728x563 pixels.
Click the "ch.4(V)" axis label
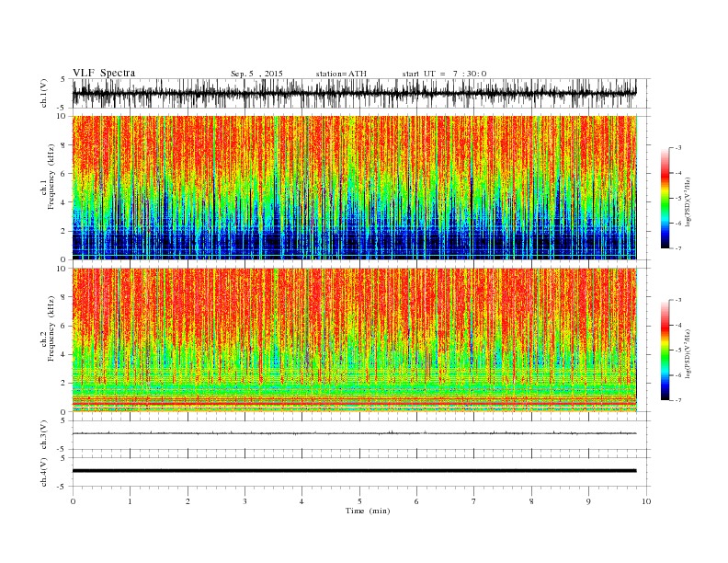[x=44, y=472]
